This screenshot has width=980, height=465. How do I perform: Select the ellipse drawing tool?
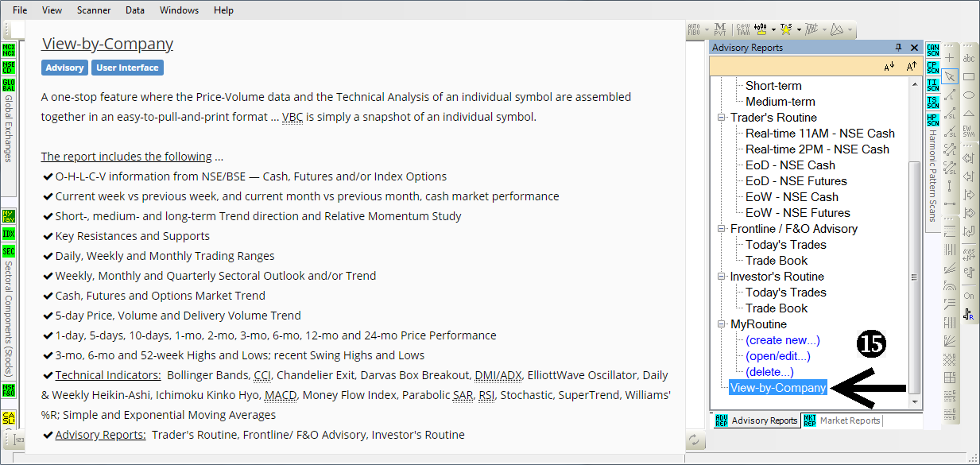(x=969, y=95)
